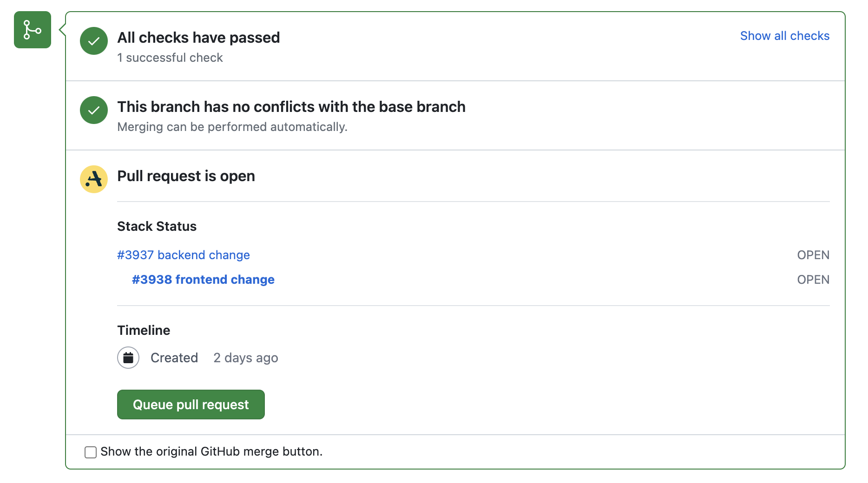Click the 2 days ago timestamp
Viewport: 868px width, 483px height.
[246, 358]
